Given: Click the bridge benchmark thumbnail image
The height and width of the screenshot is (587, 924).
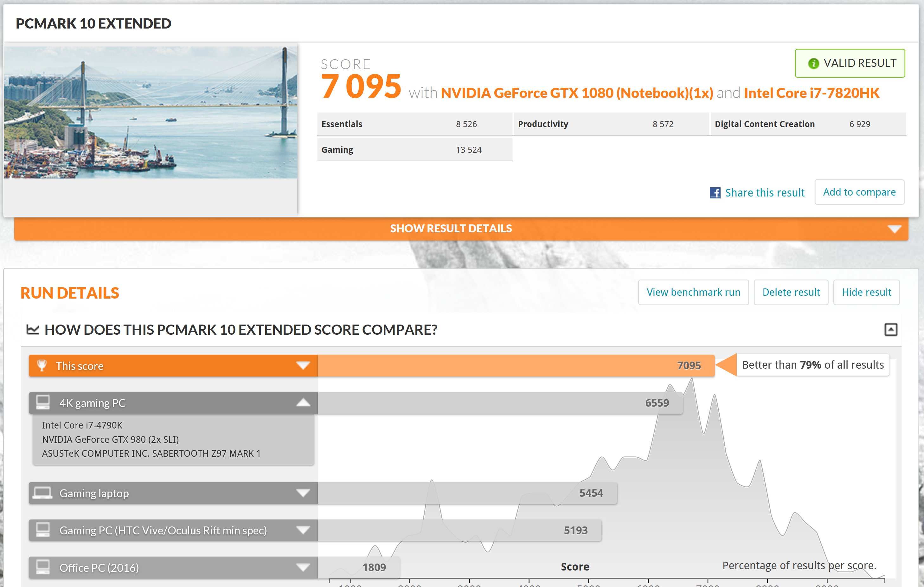Looking at the screenshot, I should point(151,112).
